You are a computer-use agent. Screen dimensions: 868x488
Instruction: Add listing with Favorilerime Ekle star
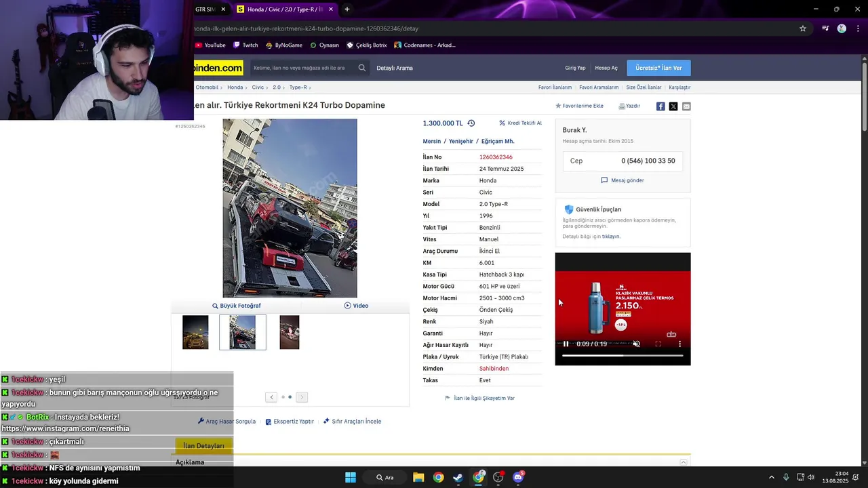pyautogui.click(x=580, y=106)
